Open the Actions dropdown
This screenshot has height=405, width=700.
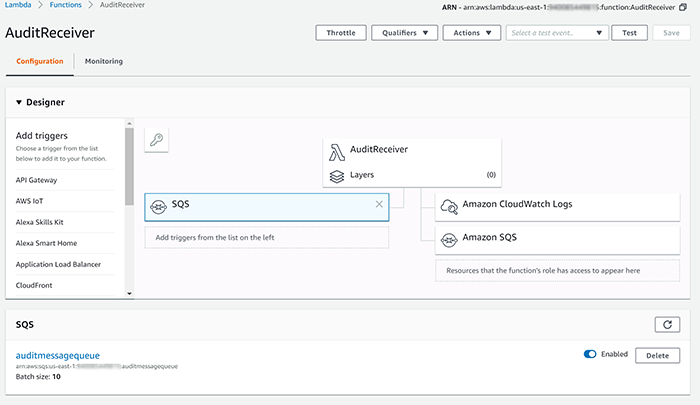[x=472, y=32]
